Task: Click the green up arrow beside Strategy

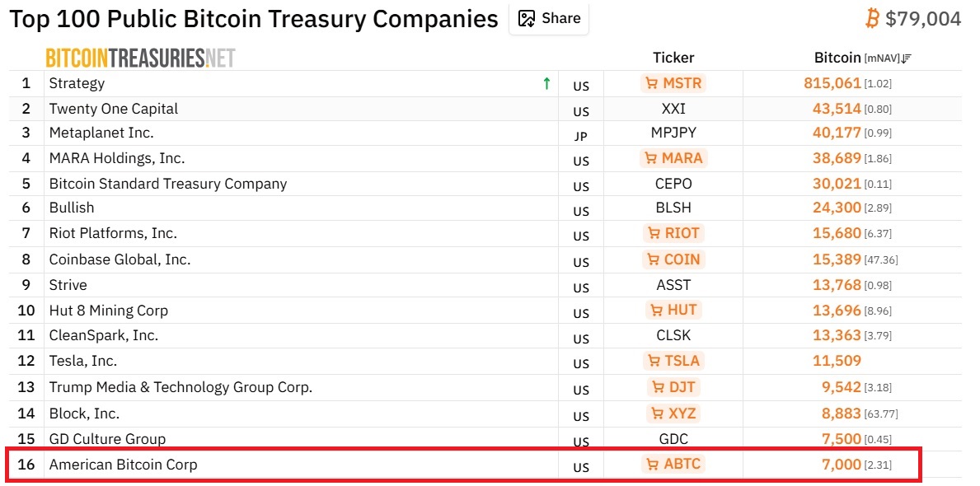Action: pos(546,83)
